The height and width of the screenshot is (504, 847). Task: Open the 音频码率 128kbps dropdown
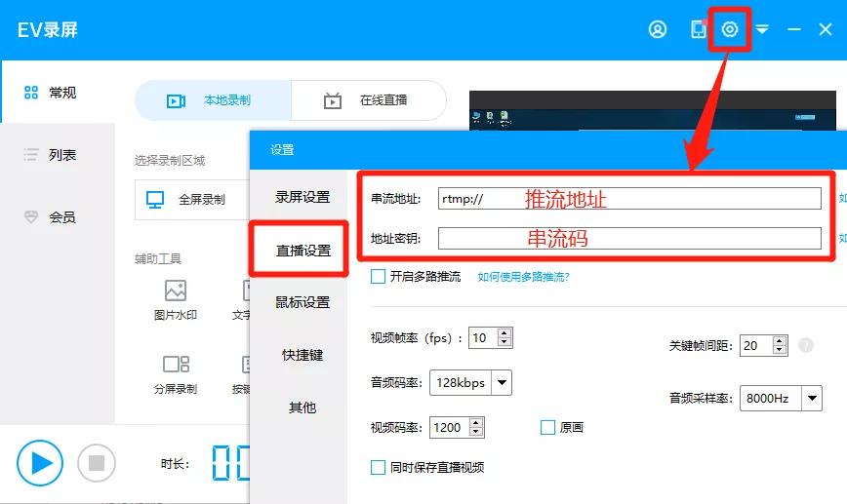tap(470, 382)
